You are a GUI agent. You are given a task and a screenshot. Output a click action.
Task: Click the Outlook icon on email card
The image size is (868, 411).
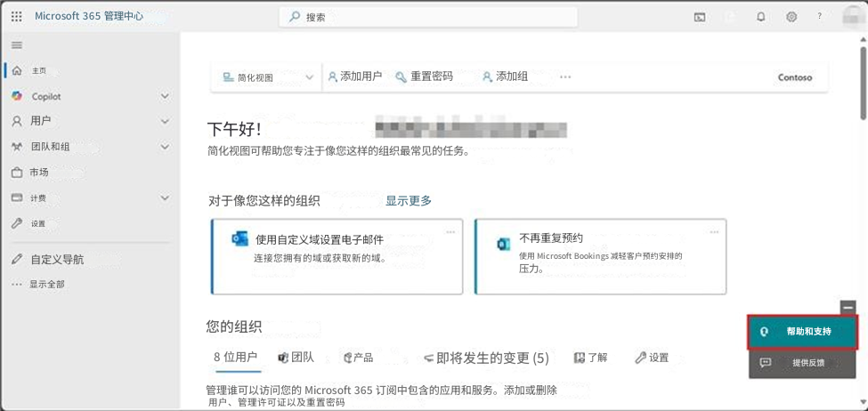tap(240, 239)
